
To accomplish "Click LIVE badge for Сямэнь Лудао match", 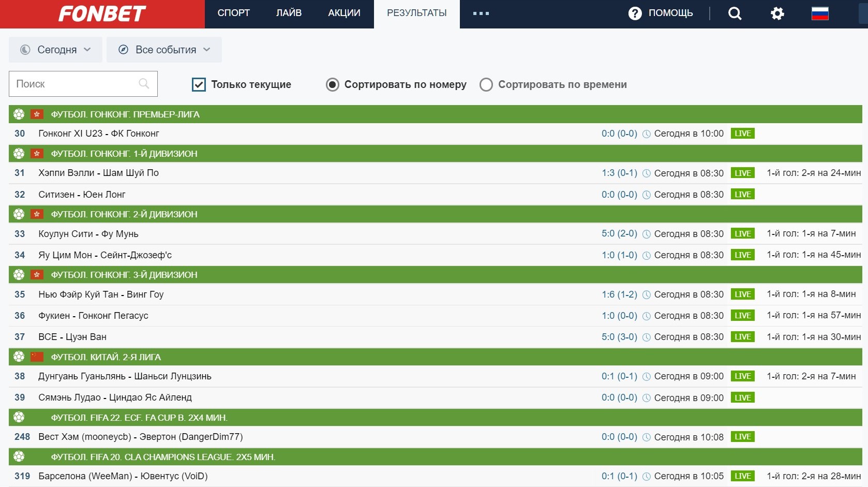I will coord(743,397).
